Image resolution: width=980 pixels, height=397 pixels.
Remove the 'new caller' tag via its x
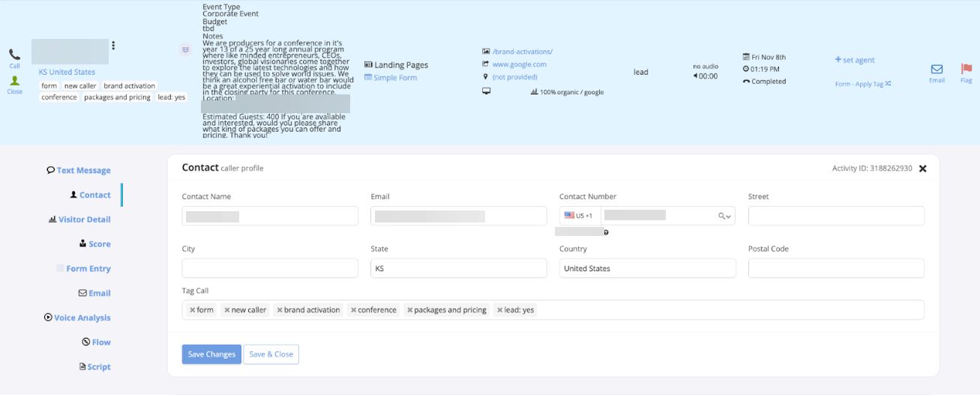[226, 310]
